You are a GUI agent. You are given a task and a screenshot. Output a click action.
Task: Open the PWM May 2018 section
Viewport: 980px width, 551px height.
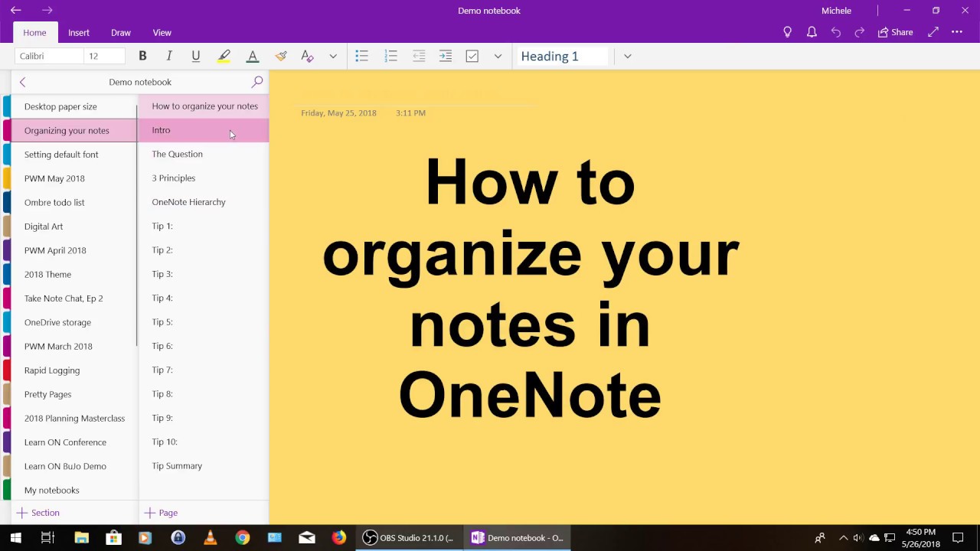pyautogui.click(x=73, y=178)
